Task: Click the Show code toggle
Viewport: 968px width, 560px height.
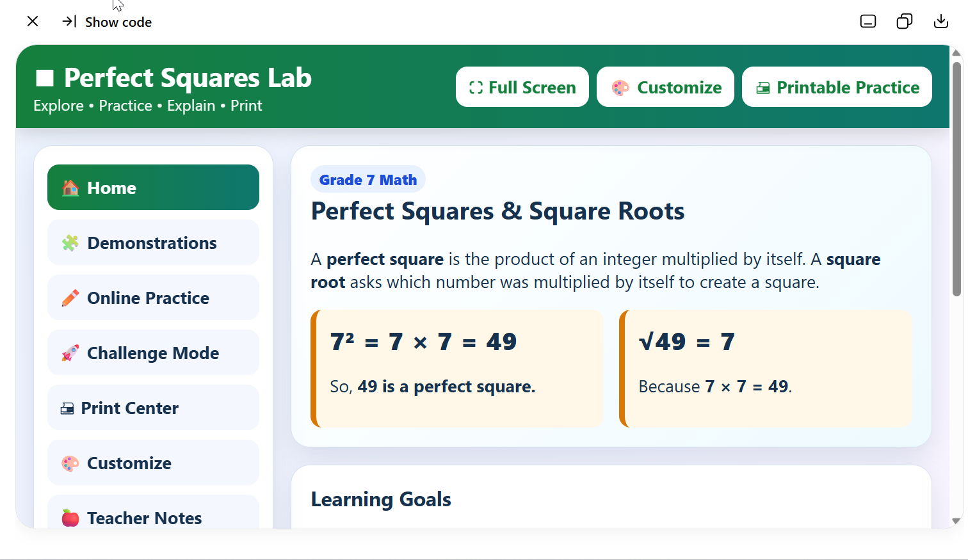Action: click(x=107, y=22)
